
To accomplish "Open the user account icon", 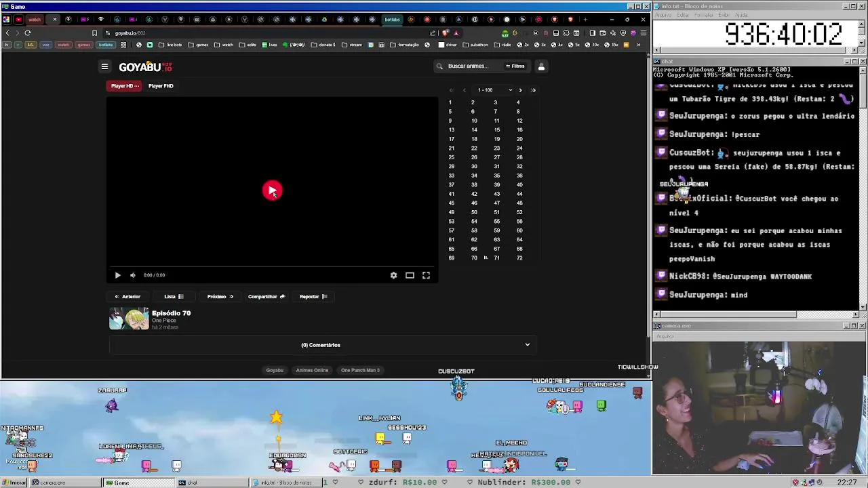I will point(541,66).
